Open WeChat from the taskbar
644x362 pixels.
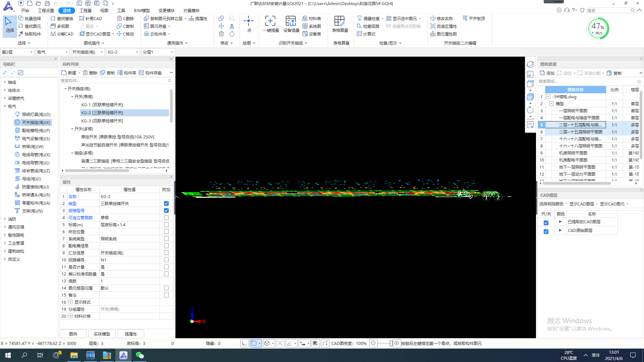coord(140,355)
